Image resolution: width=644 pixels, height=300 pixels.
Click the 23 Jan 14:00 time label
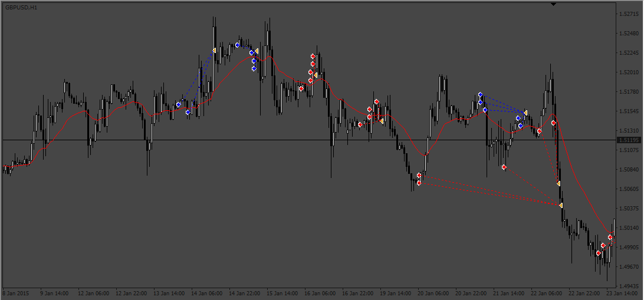coord(621,294)
